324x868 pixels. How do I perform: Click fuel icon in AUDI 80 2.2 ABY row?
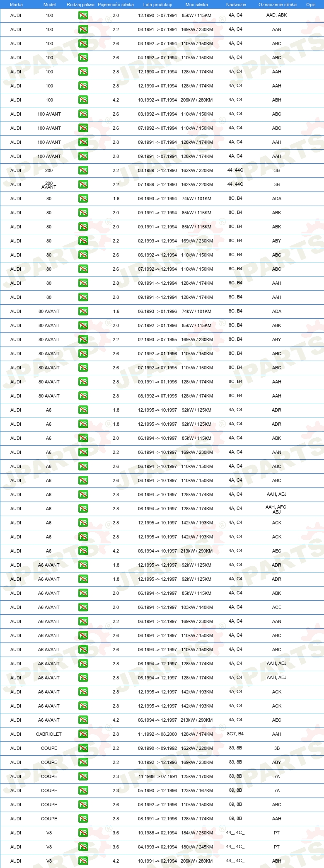pos(83,241)
